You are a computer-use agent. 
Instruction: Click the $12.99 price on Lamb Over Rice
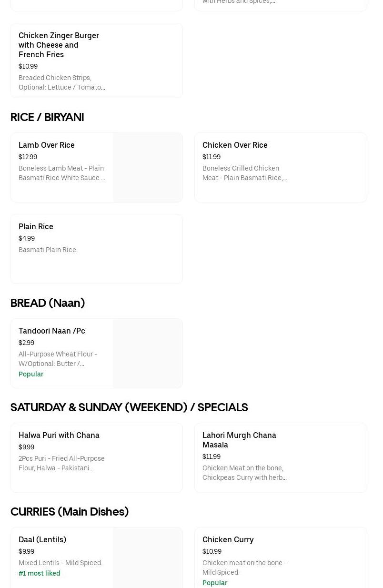tap(28, 157)
